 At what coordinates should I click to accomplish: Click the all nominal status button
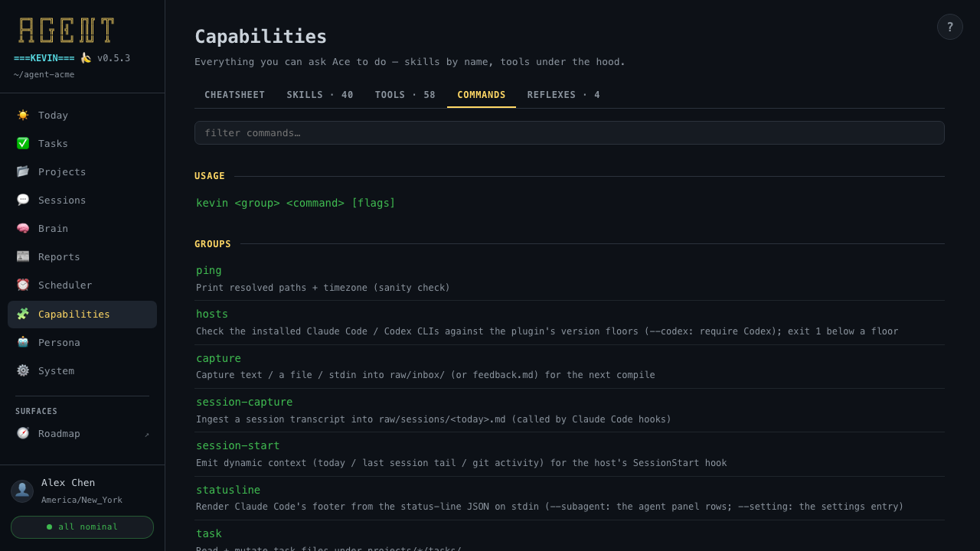(x=82, y=527)
